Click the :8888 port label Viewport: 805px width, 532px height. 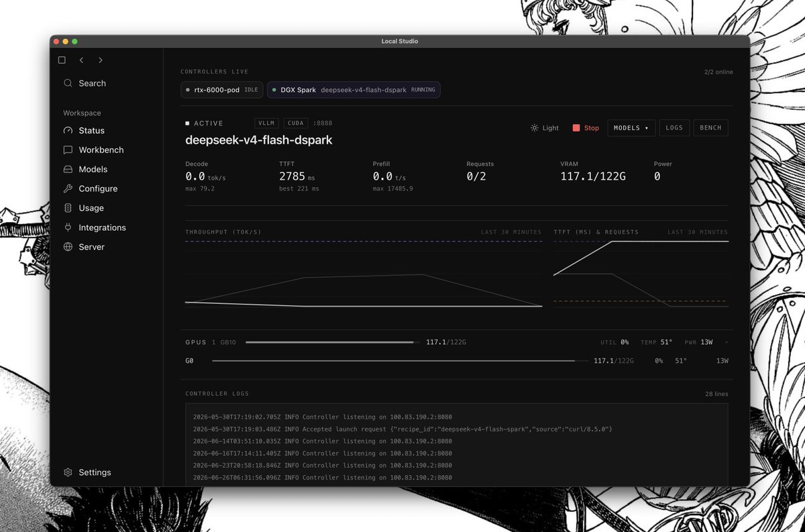tap(322, 123)
